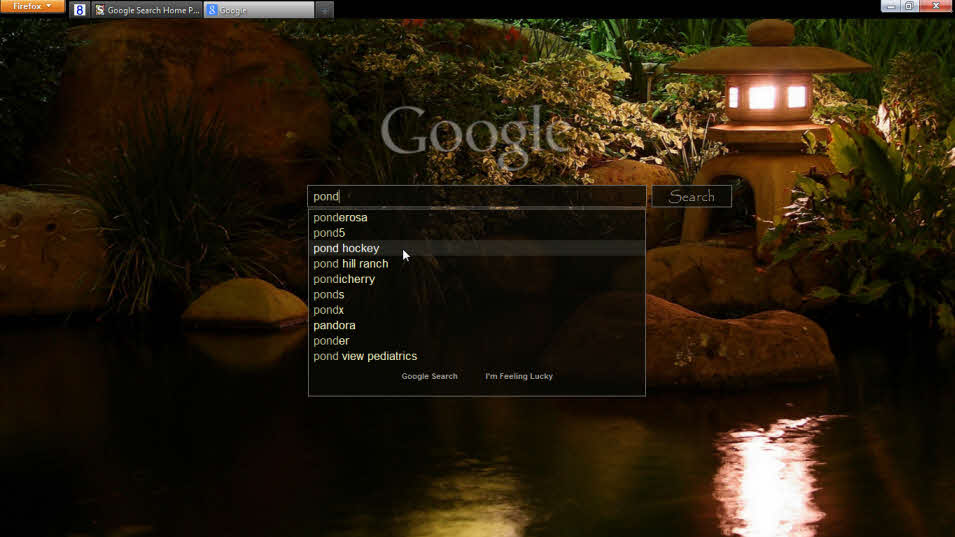Select the pandora suggestion
Image resolution: width=955 pixels, height=537 pixels.
pyautogui.click(x=476, y=325)
